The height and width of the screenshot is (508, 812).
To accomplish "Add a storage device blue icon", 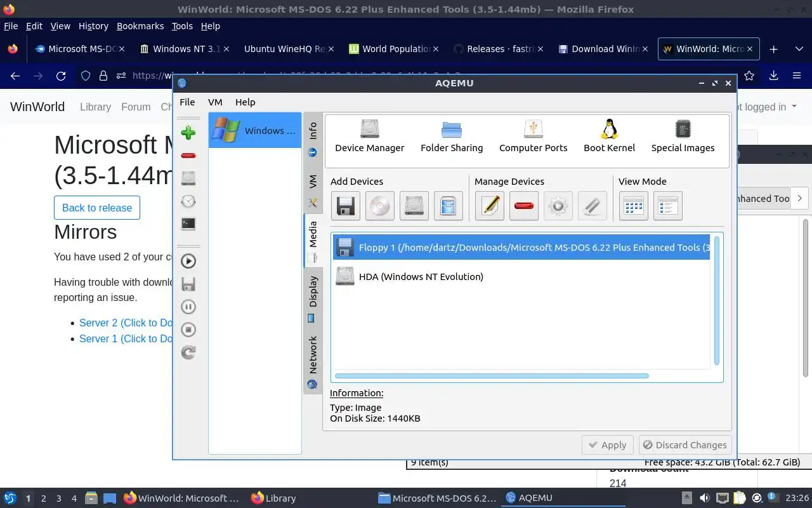I will point(449,206).
